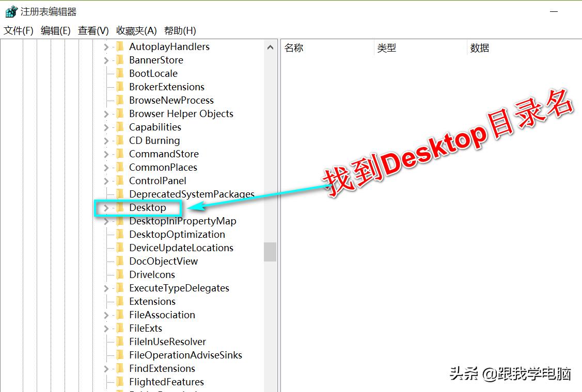Select the FileAssociation key
The image size is (582, 392).
tap(162, 315)
